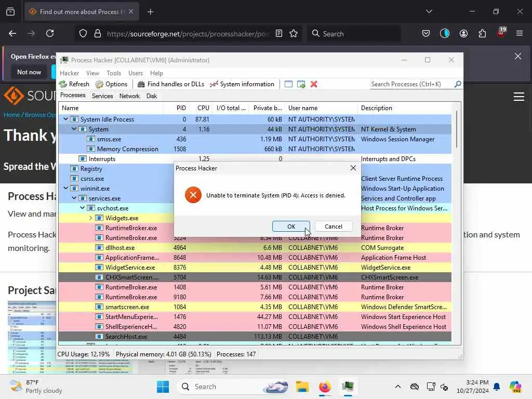532x399 pixels.
Task: Switch to the Services tab
Action: point(102,96)
